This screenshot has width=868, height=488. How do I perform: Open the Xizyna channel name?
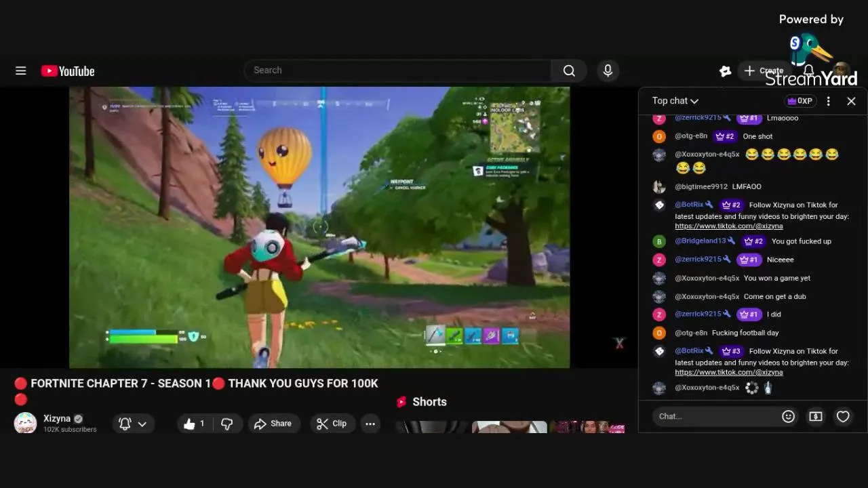[57, 419]
